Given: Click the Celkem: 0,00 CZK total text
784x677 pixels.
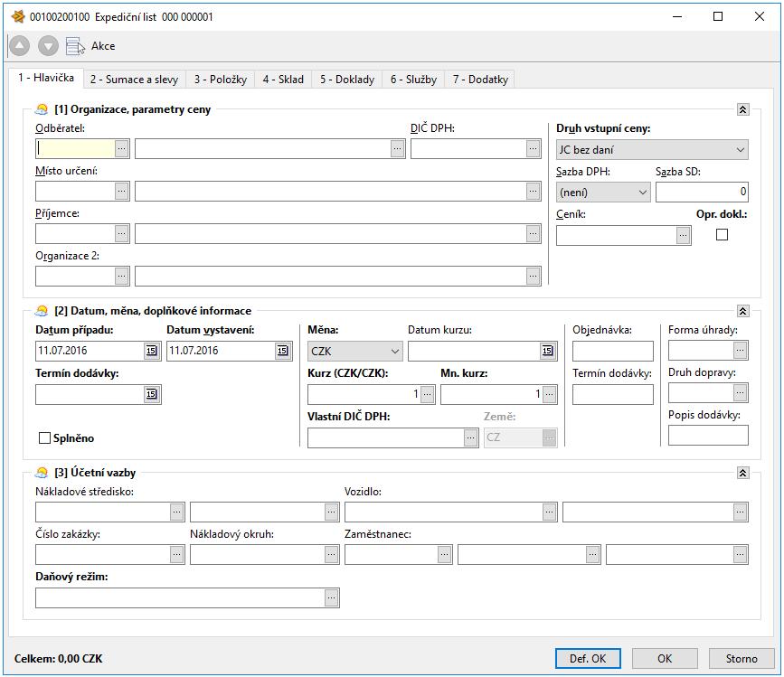Looking at the screenshot, I should (58, 659).
